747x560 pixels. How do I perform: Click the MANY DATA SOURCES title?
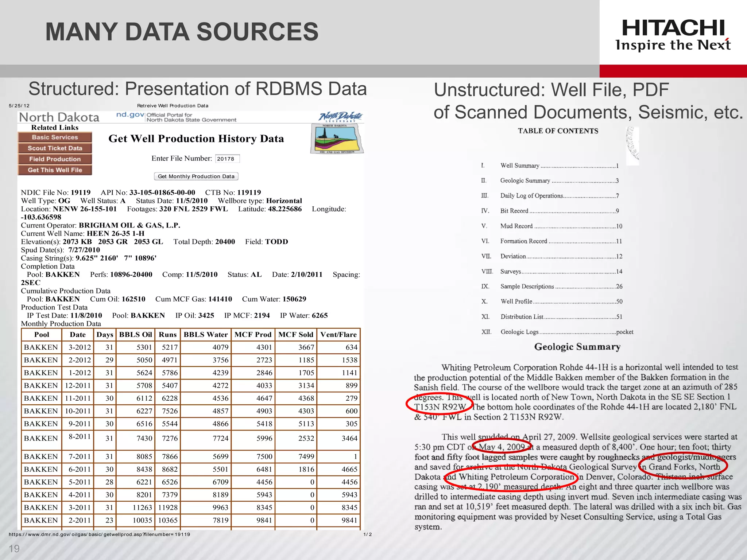(x=182, y=32)
